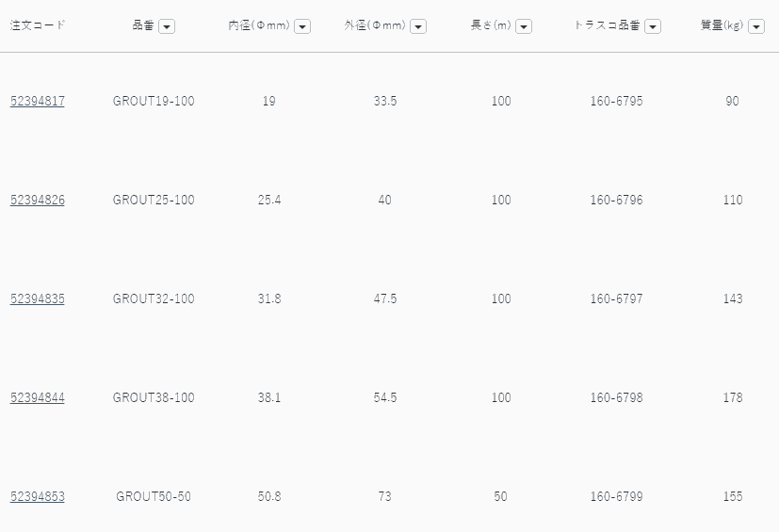Open order code link 52394844

pos(38,397)
